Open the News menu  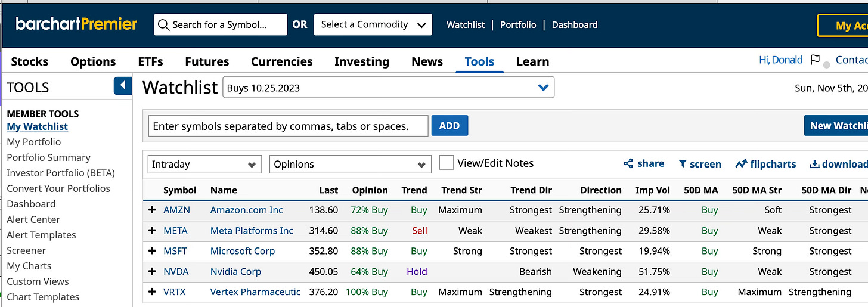(427, 61)
